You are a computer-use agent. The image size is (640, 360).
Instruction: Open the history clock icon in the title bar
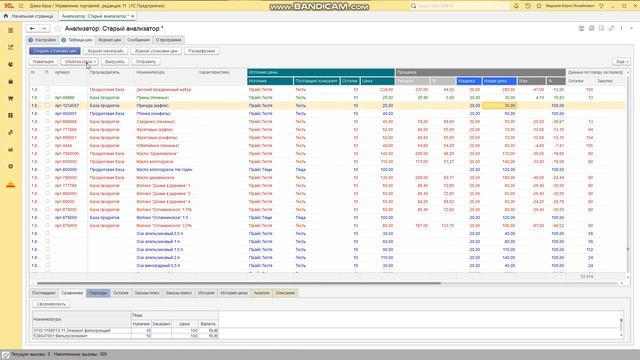(x=528, y=6)
